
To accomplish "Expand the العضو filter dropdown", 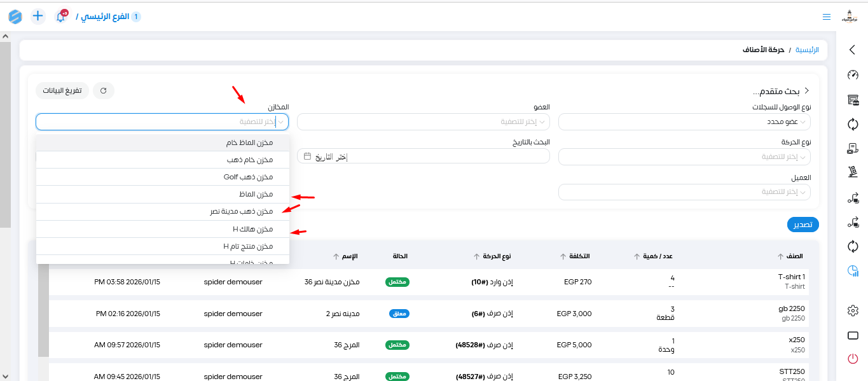I will (423, 121).
